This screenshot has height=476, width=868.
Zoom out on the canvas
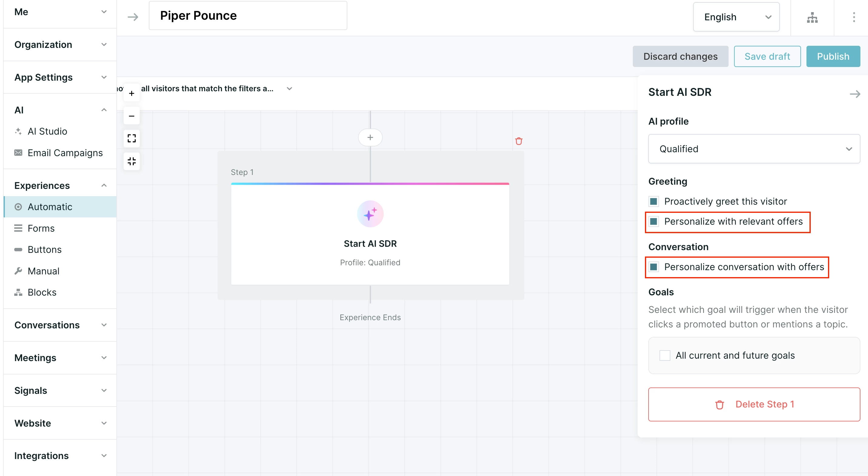pos(132,116)
